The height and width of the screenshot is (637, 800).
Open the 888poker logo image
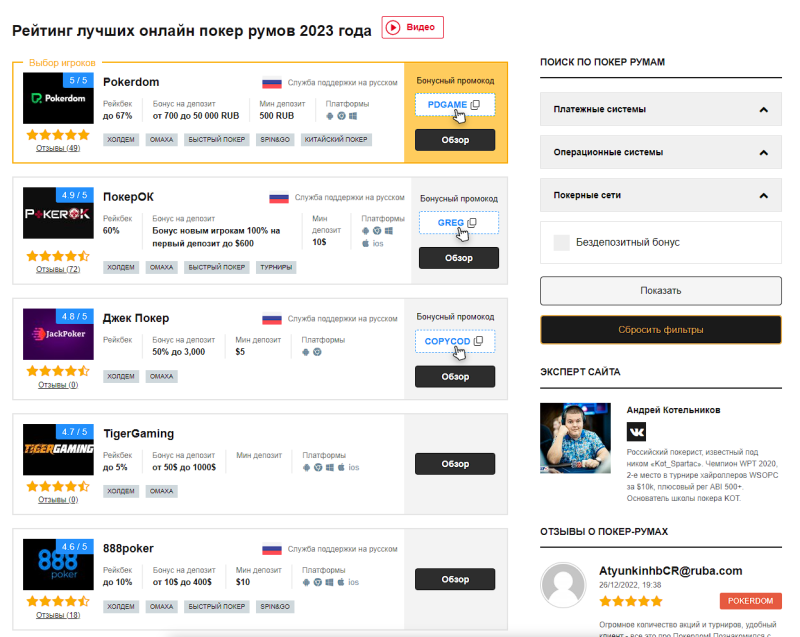[x=58, y=564]
